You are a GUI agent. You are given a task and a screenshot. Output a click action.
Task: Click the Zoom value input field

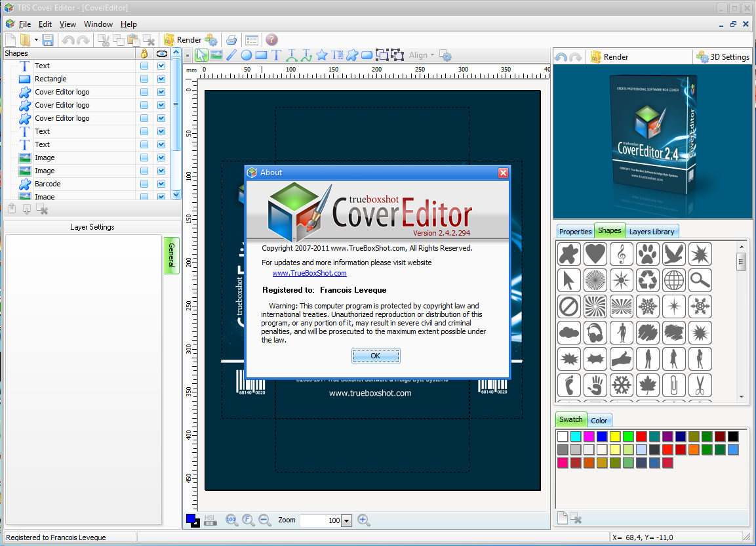[321, 520]
